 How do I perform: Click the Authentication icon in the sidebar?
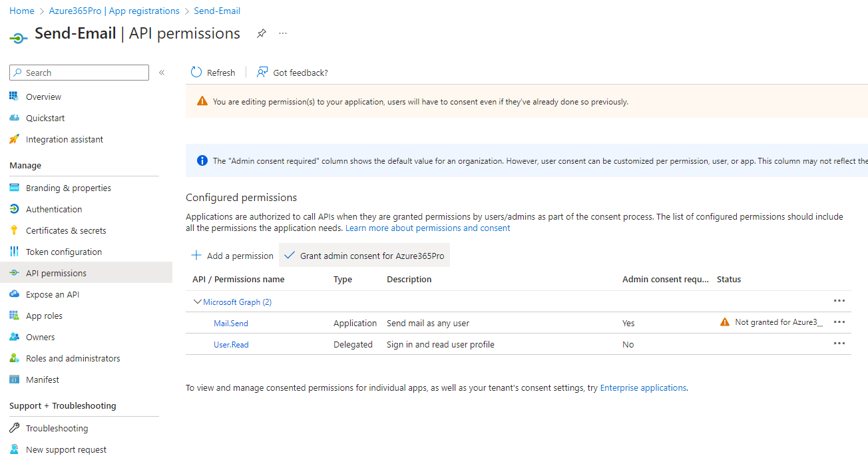(x=14, y=209)
